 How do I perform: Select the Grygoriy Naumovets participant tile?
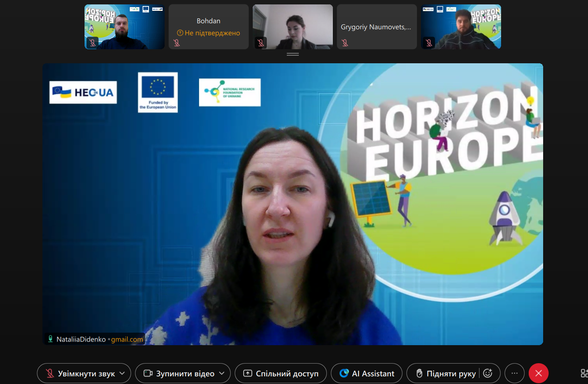pos(377,27)
